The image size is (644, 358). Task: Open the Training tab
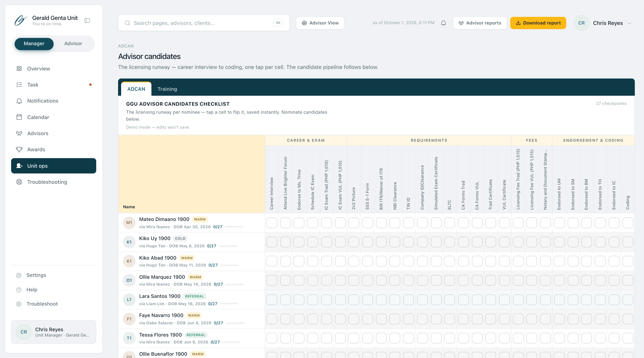[x=167, y=89]
